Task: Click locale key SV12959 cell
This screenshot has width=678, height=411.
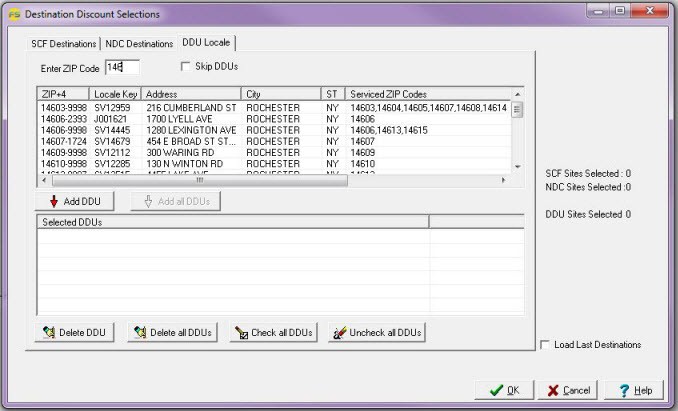Action: click(x=112, y=108)
